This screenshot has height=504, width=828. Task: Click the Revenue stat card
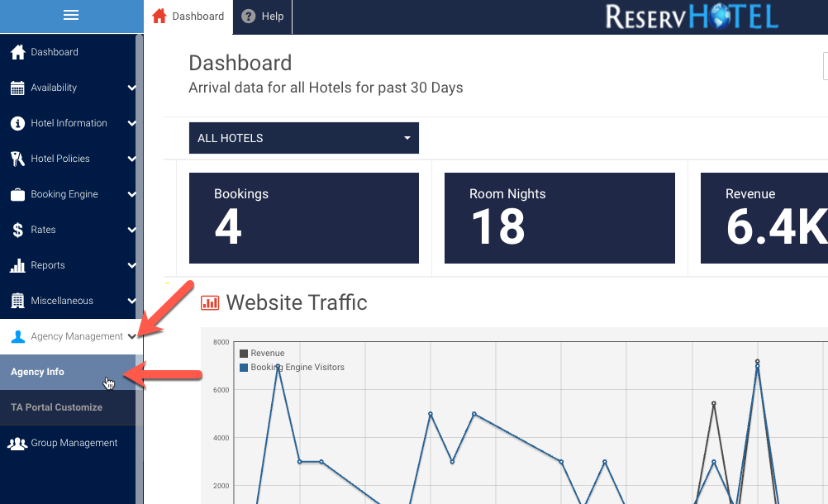764,218
